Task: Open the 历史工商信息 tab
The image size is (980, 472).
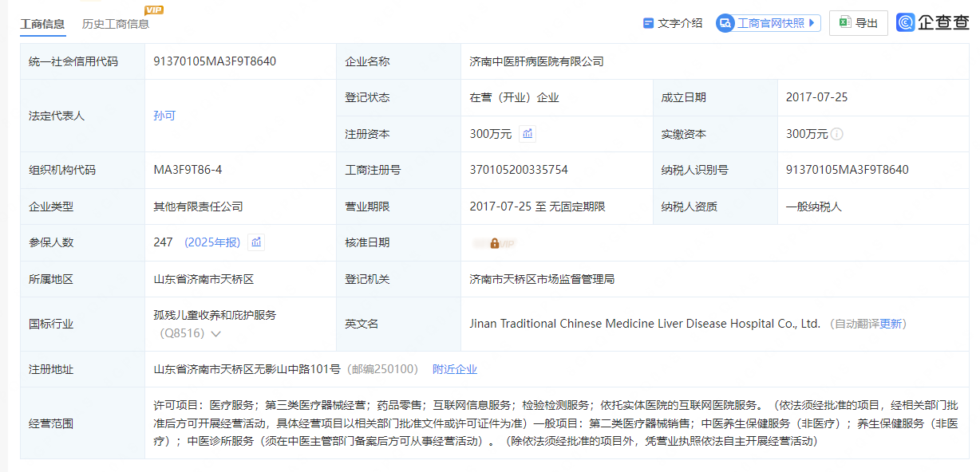Action: coord(116,24)
